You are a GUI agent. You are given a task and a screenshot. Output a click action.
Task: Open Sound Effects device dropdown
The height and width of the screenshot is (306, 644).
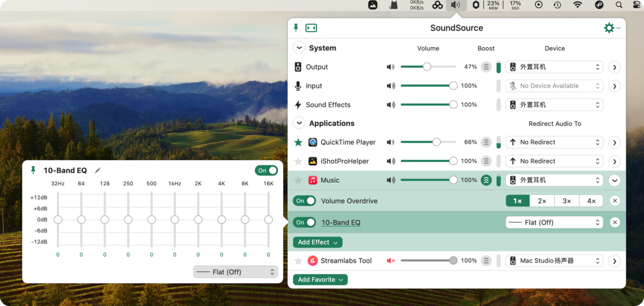tap(554, 105)
